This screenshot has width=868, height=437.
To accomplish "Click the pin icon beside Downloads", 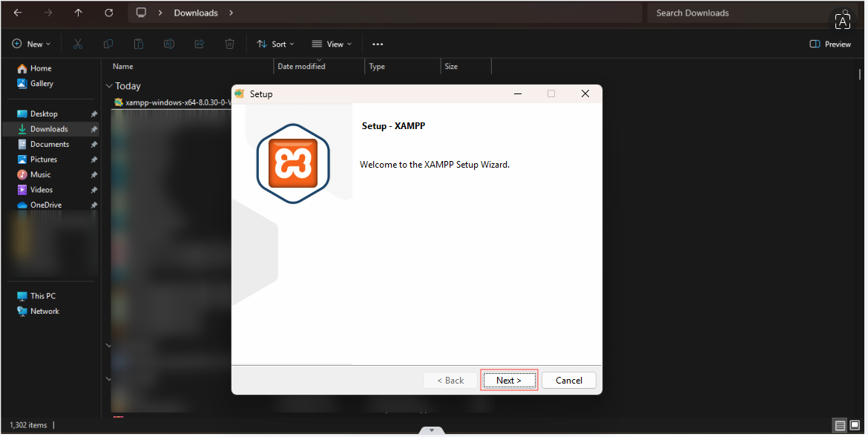I will coord(94,129).
